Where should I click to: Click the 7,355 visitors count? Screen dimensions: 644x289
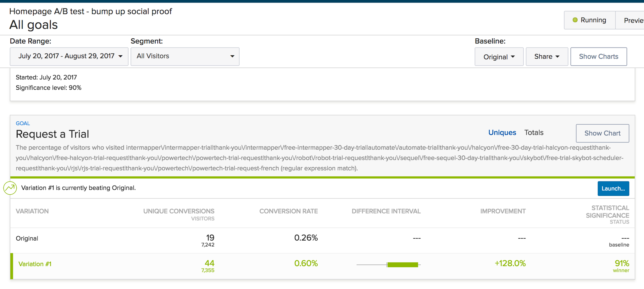click(208, 270)
